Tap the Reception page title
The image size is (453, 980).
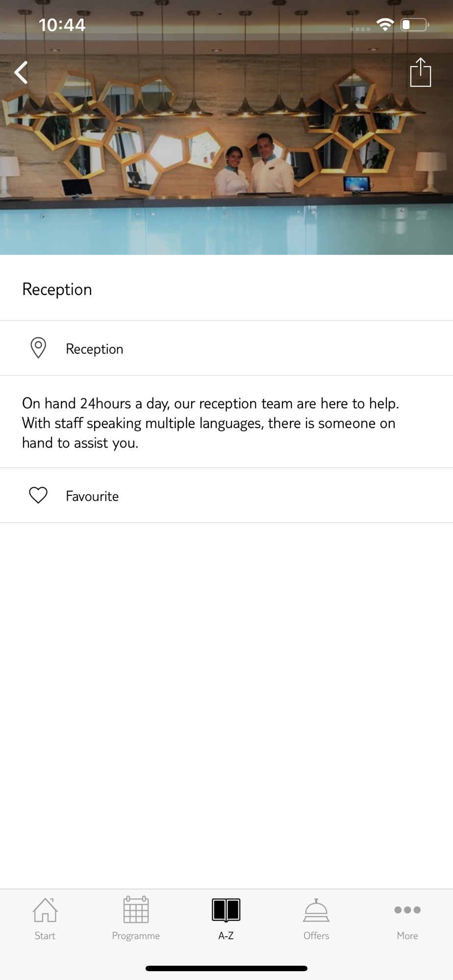coord(57,290)
